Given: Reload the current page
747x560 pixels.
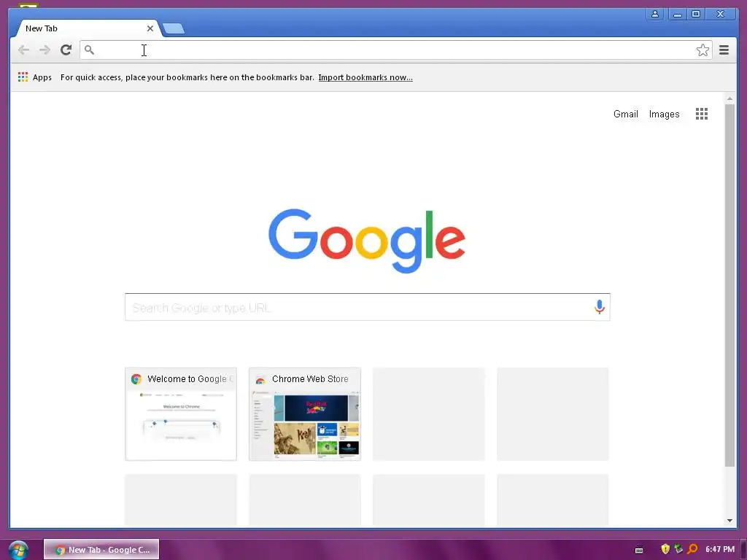Looking at the screenshot, I should pos(66,50).
